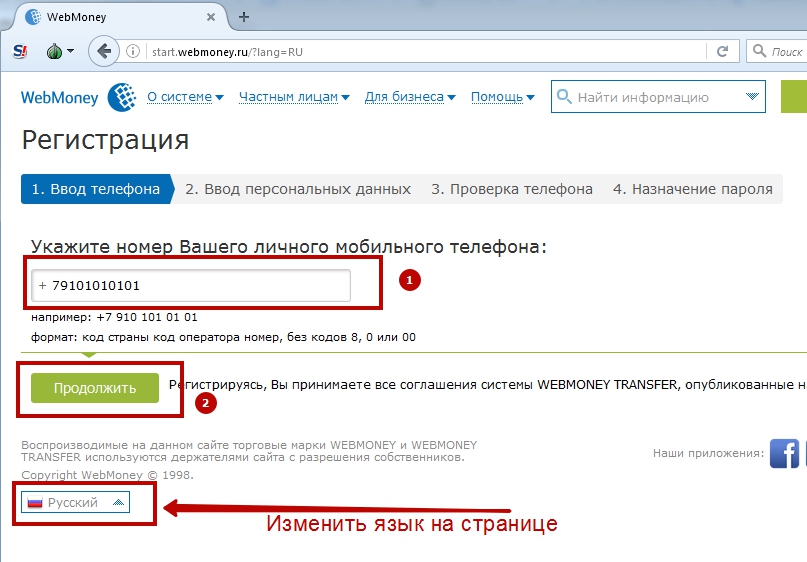Go back with the browser back arrow
This screenshot has height=562, width=807.
103,51
